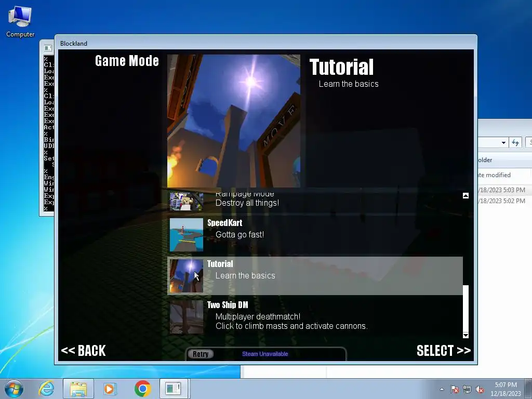Click 'Gotta go fast!' description

pyautogui.click(x=240, y=234)
